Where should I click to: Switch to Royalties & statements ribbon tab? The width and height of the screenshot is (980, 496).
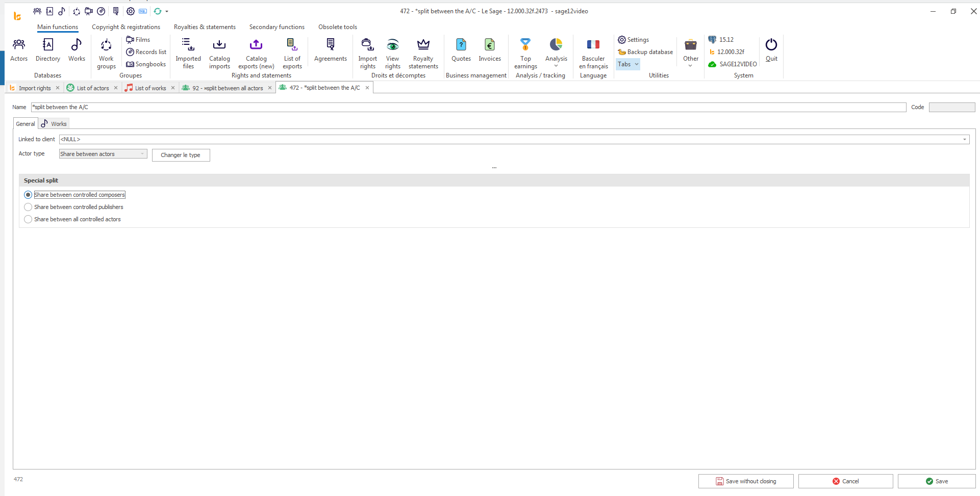coord(205,27)
